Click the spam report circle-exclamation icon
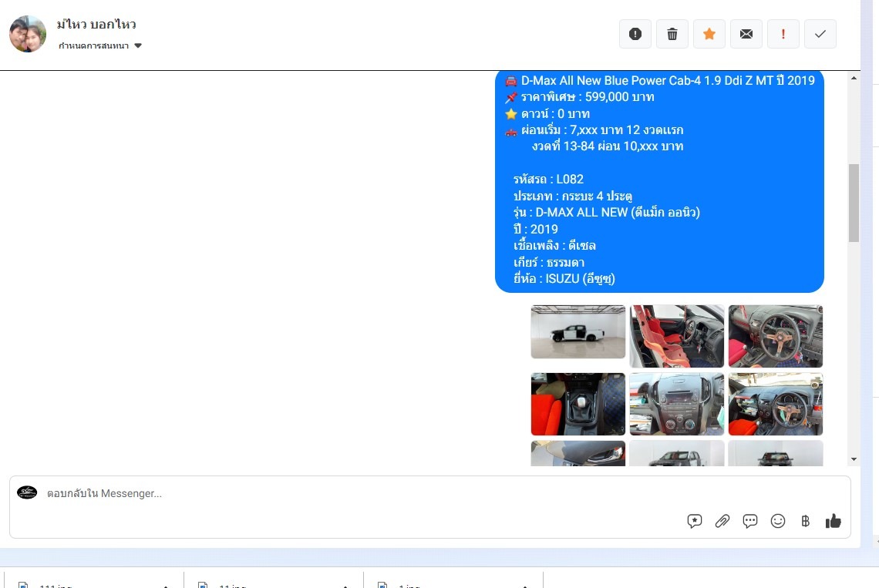 (635, 34)
